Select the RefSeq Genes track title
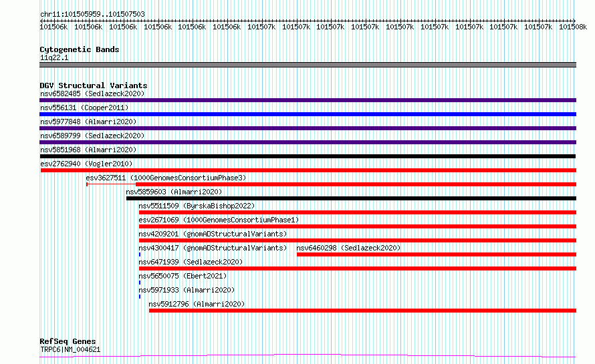Image resolution: width=595 pixels, height=364 pixels. (68, 341)
